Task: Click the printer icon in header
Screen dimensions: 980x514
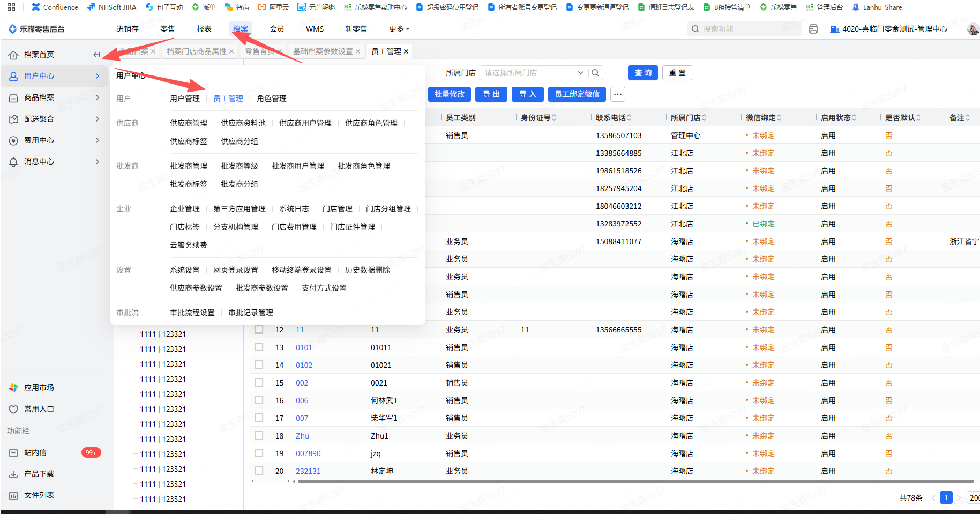Action: point(813,29)
